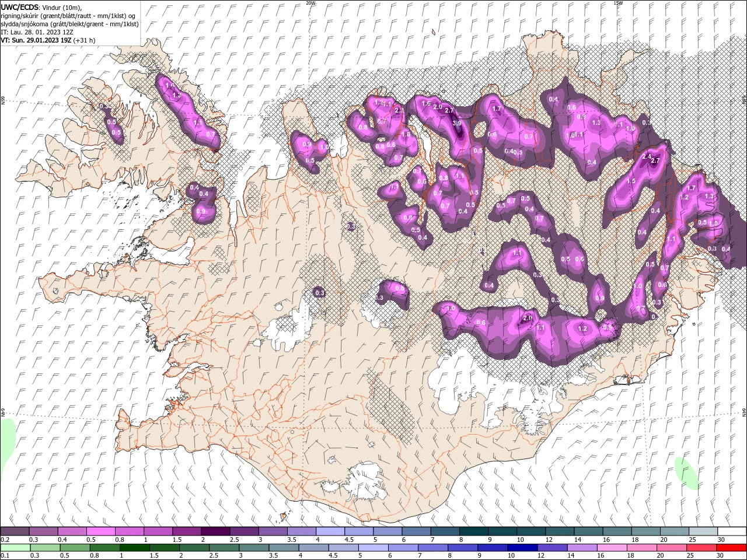Click the 'VT: Sun. 29.01.2023 19Z' valid time
Screen dimensions: 747x560
tap(36, 40)
